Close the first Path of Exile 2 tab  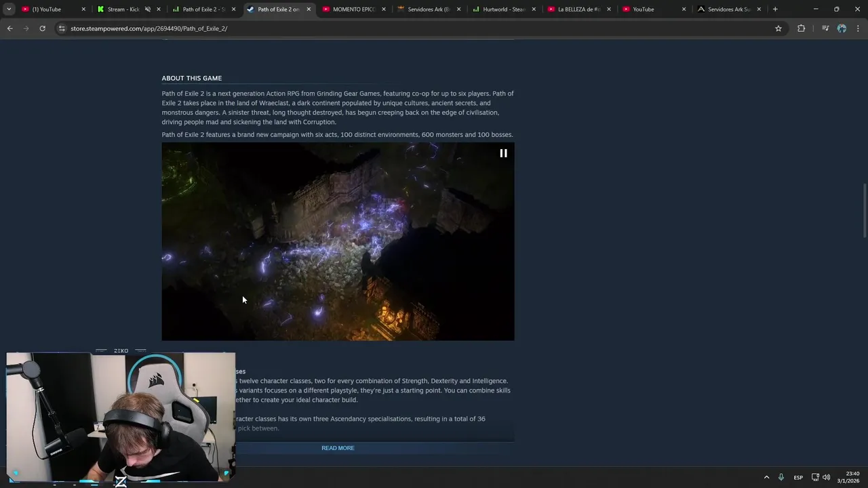[x=234, y=9]
